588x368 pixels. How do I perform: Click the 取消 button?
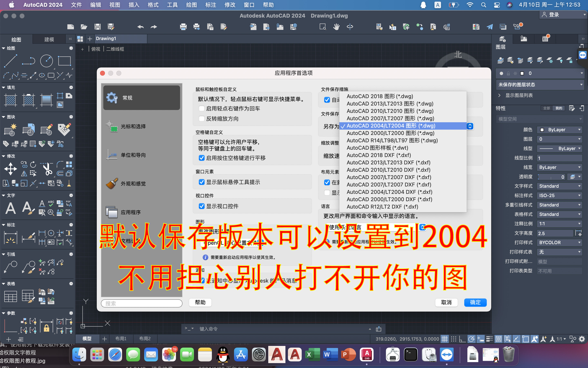coord(446,303)
